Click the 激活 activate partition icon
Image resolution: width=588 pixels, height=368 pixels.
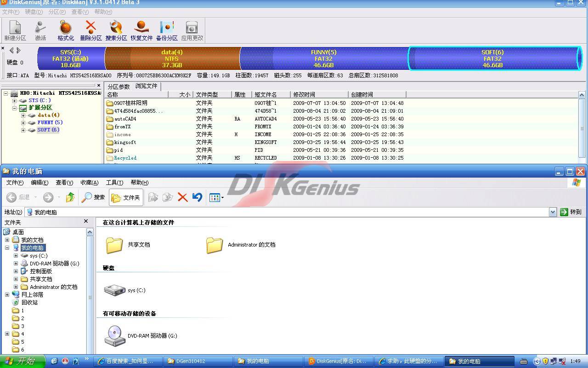pos(40,30)
